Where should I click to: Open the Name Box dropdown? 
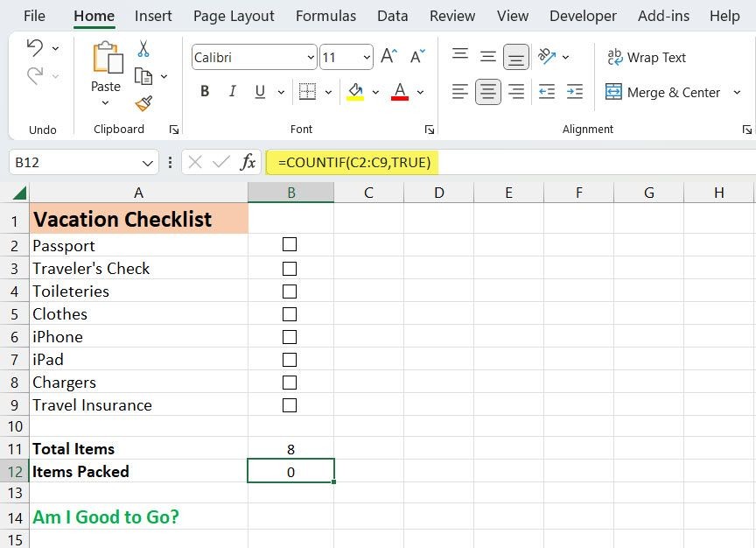click(148, 163)
